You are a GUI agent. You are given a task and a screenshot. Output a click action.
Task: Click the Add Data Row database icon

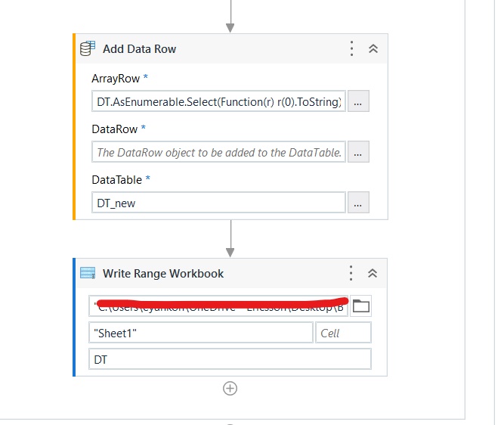[88, 48]
